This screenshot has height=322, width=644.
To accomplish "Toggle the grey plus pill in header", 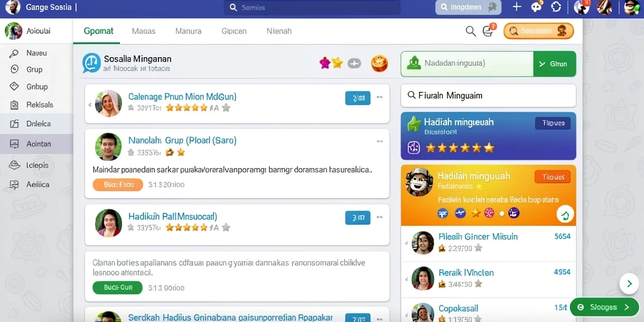I will point(354,64).
